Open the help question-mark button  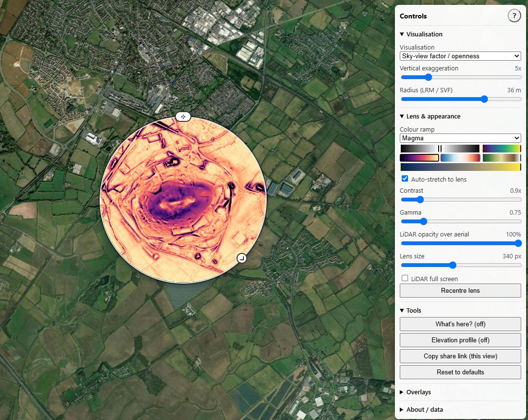coord(514,16)
